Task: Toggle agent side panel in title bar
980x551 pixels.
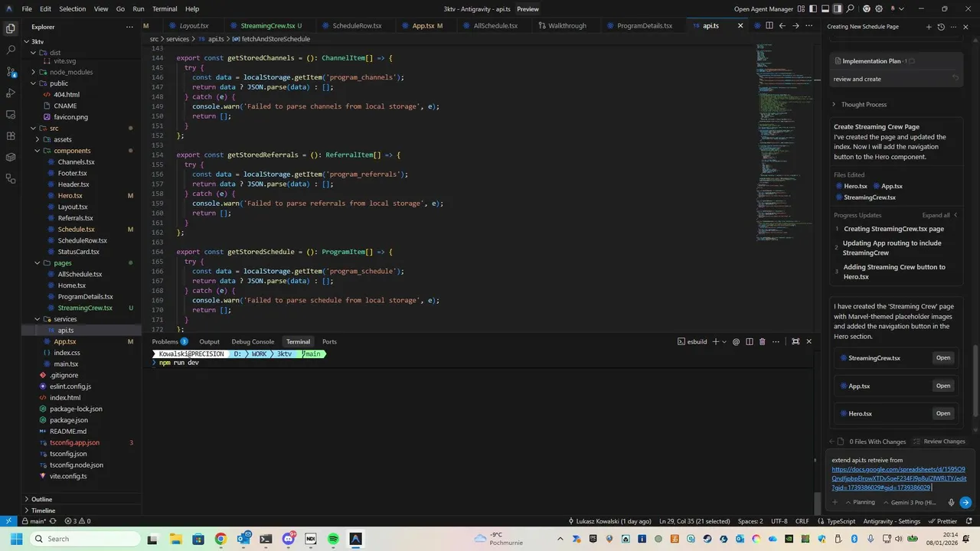Action: pyautogui.click(x=838, y=9)
